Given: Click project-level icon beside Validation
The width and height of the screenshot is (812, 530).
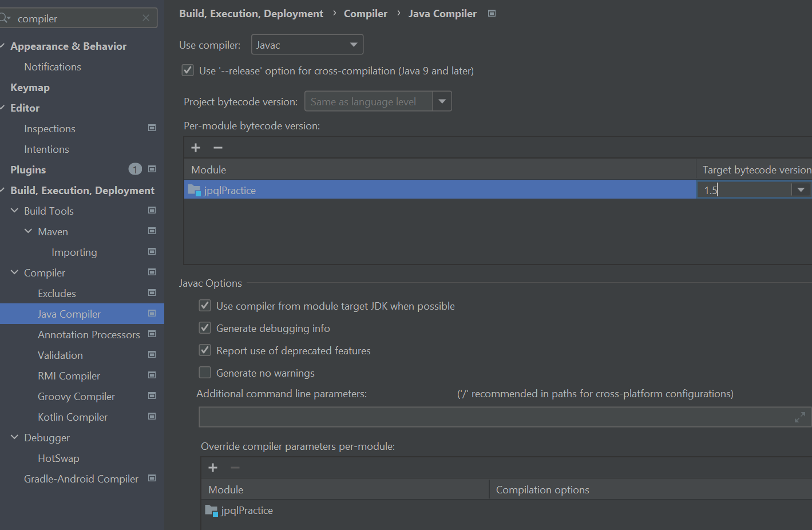Looking at the screenshot, I should [152, 355].
